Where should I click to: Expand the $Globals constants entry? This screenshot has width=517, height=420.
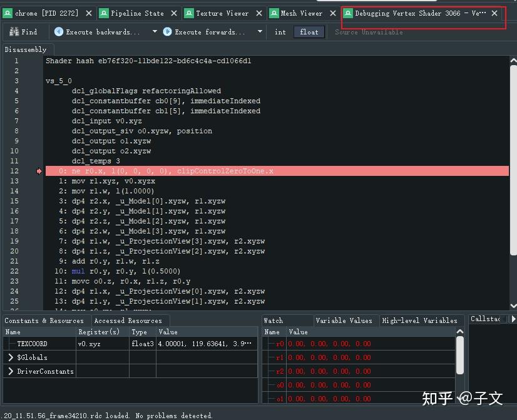[10, 357]
